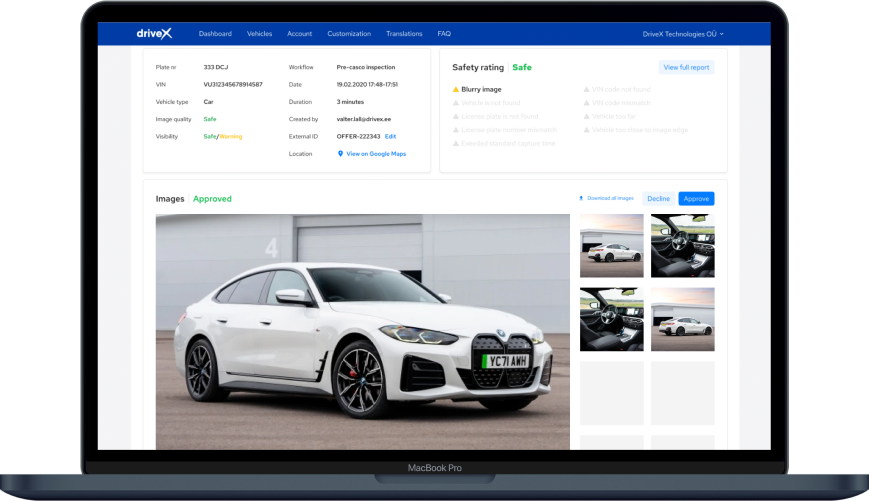Click the Image quality Safe value
Screen dimensions: 869x501
(209, 119)
